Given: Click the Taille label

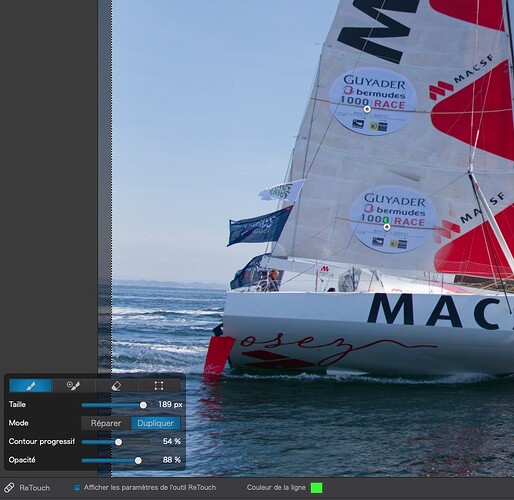Looking at the screenshot, I should click(x=17, y=404).
